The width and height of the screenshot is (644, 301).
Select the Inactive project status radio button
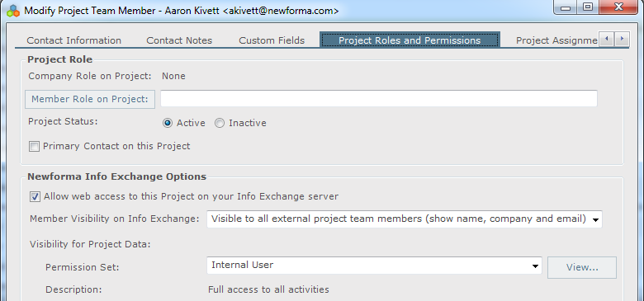[220, 123]
